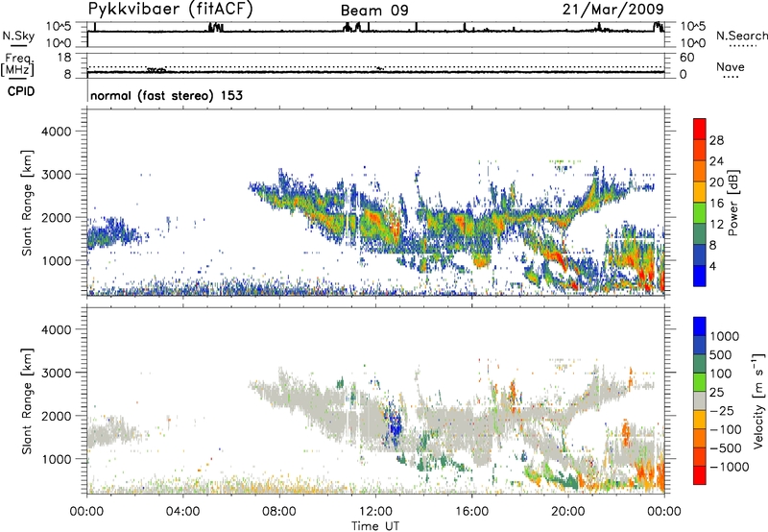The image size is (768, 532).
Task: Click the '04:00' time axis tick label
Action: [183, 512]
